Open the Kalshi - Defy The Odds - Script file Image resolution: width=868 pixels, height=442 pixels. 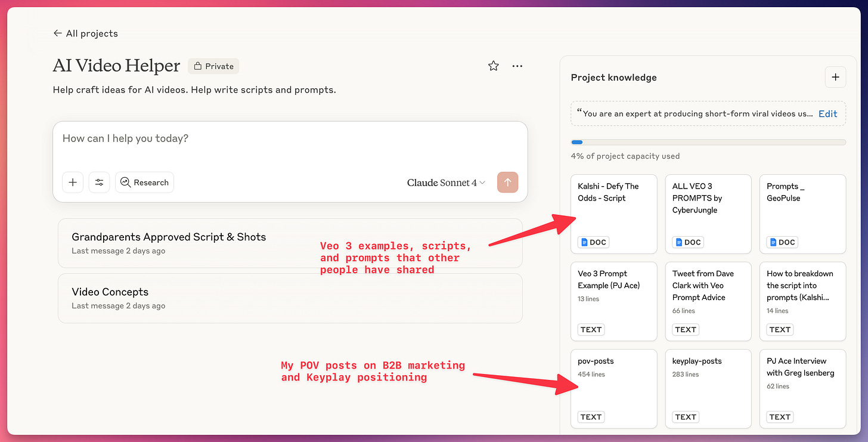click(x=613, y=214)
